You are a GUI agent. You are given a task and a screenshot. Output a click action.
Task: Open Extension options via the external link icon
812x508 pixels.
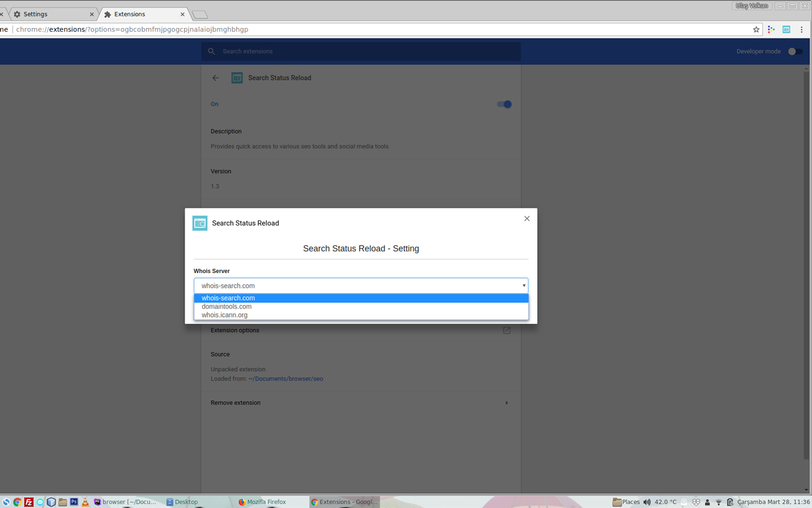pos(506,330)
